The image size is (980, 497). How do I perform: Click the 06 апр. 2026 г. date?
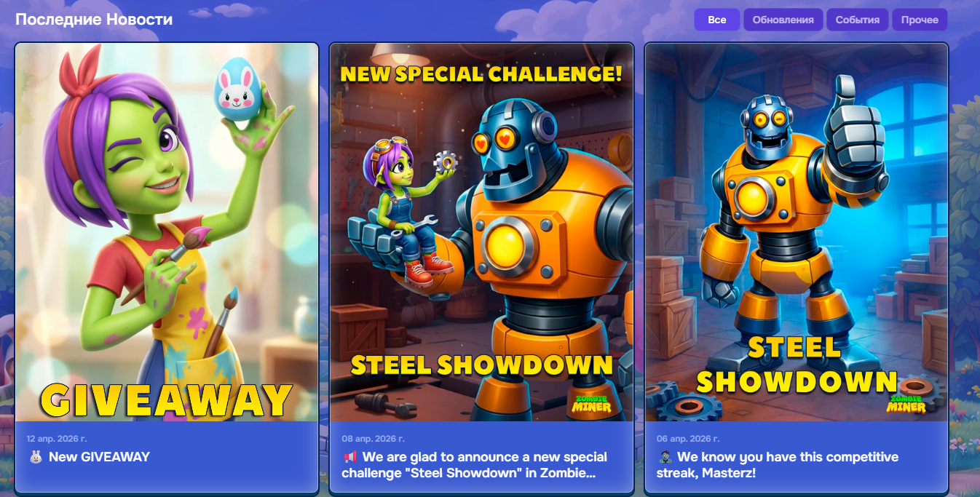click(x=687, y=439)
